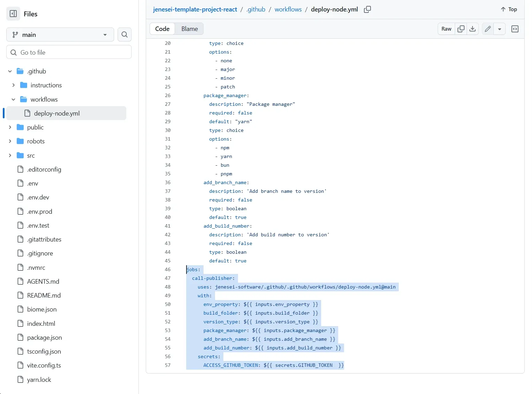The image size is (532, 394).
Task: Open more edit options dropdown arrow
Action: (x=499, y=29)
